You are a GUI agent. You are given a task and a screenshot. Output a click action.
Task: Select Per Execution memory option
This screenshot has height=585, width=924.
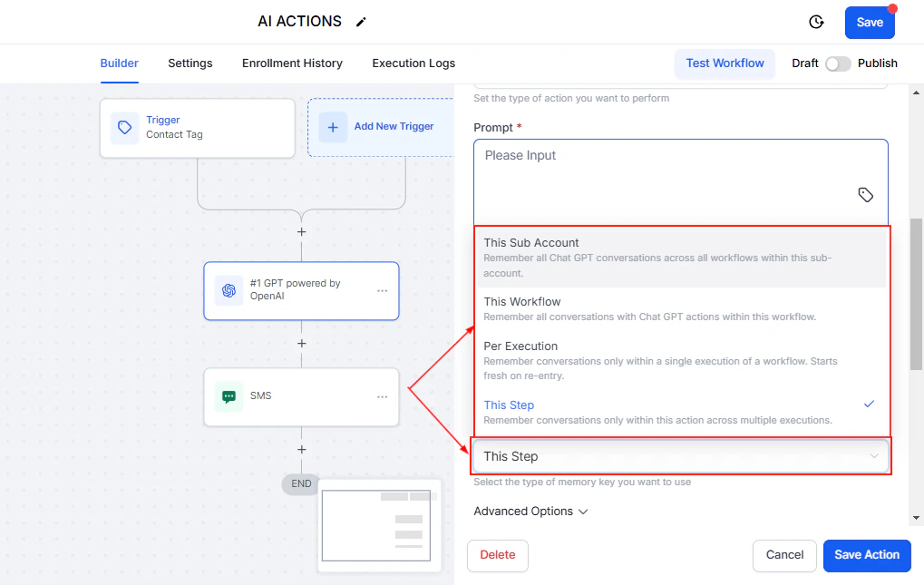pyautogui.click(x=681, y=361)
